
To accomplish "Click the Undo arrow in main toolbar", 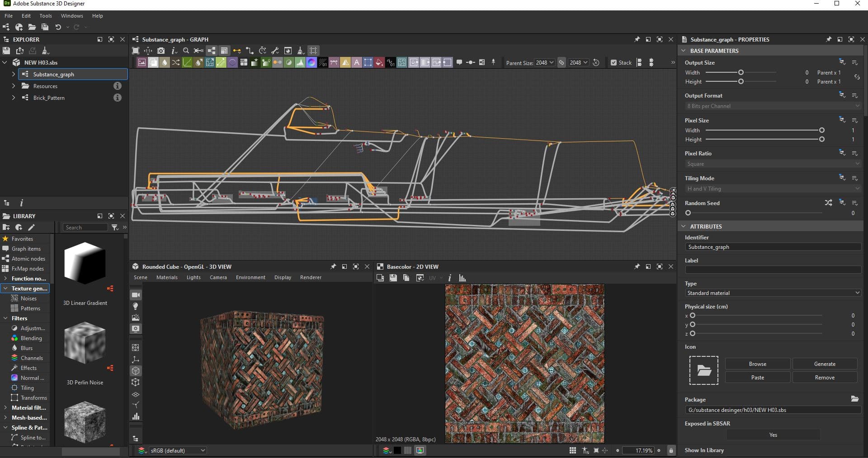I will [x=58, y=27].
